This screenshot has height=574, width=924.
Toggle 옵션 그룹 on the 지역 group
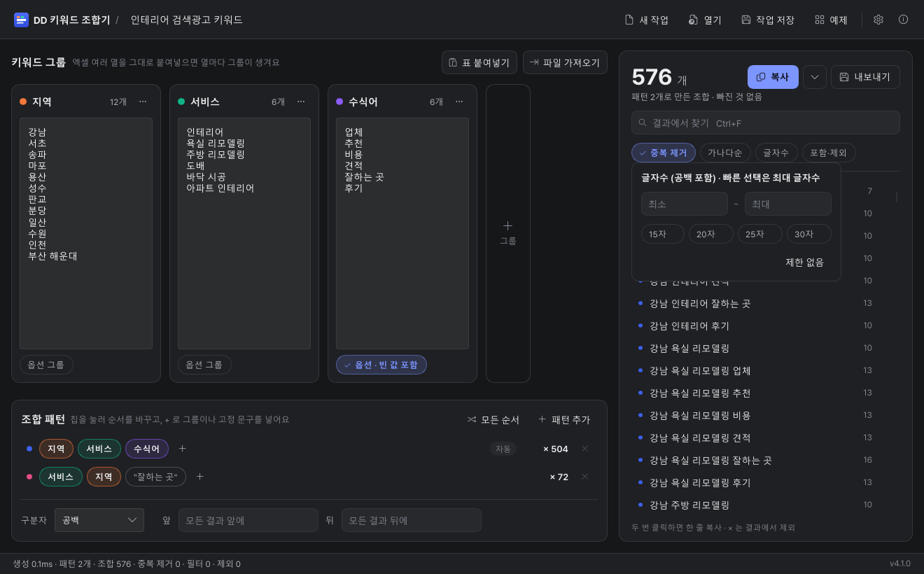tap(46, 365)
